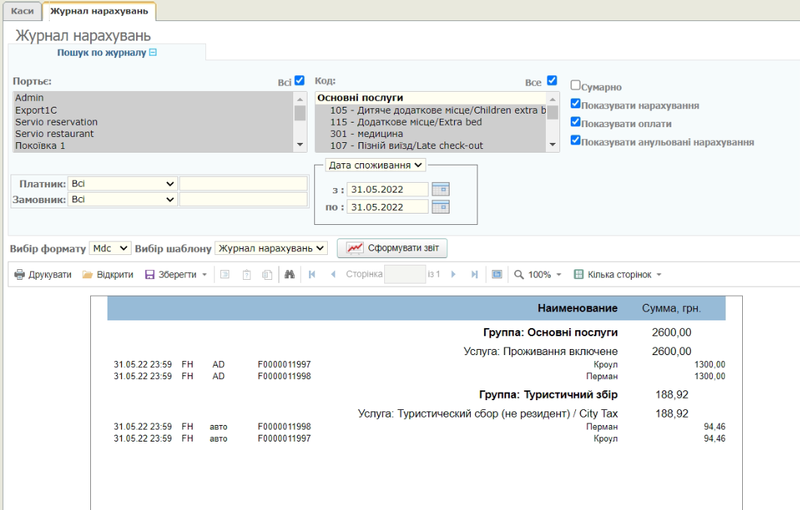Click Сформувати звіт button

392,248
